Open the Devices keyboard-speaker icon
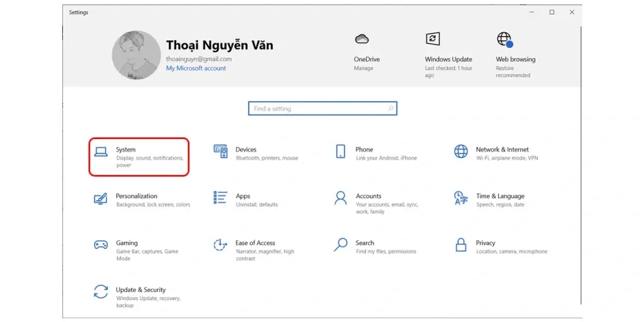This screenshot has height=322, width=644. 221,152
